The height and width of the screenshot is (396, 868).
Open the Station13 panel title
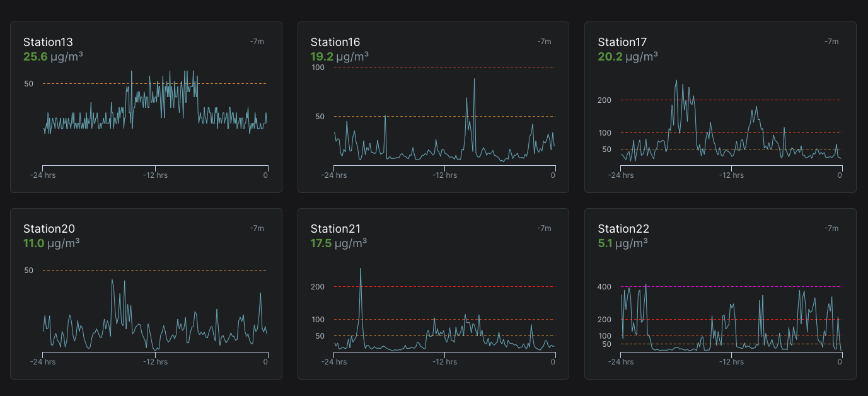(x=48, y=42)
